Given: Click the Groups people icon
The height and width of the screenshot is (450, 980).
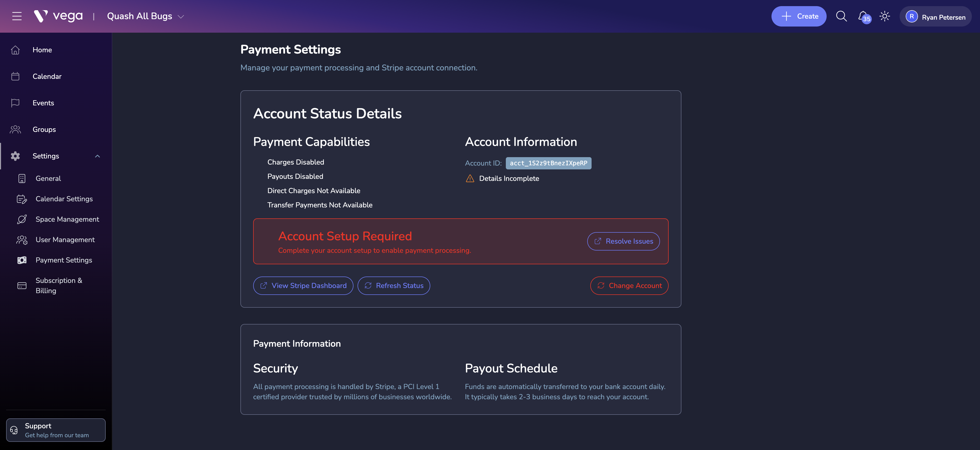Looking at the screenshot, I should click(x=15, y=129).
